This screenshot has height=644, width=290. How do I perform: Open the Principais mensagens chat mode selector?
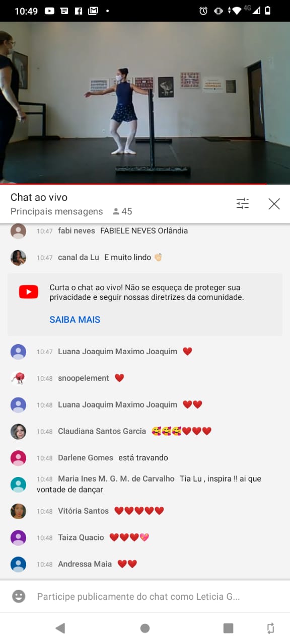(56, 211)
